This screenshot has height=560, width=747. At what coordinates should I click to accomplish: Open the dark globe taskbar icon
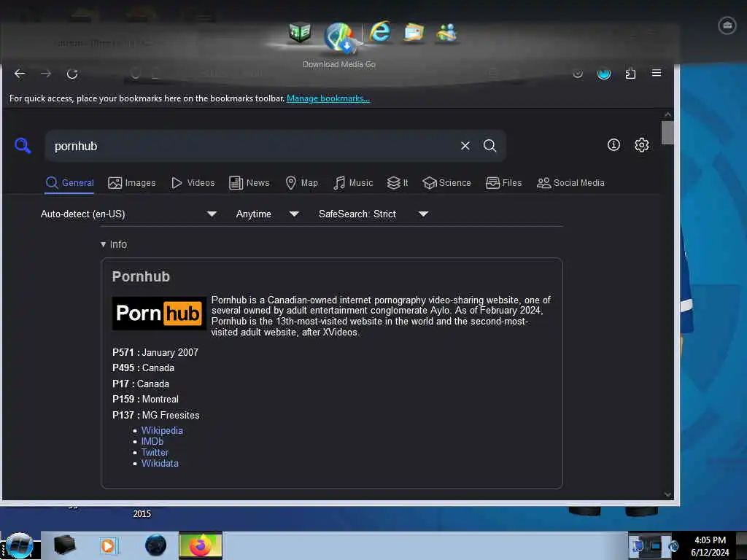(x=155, y=545)
